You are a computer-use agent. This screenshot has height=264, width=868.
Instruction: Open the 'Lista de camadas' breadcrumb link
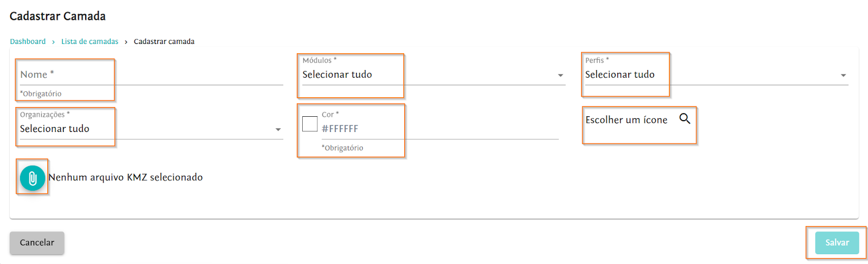(90, 41)
